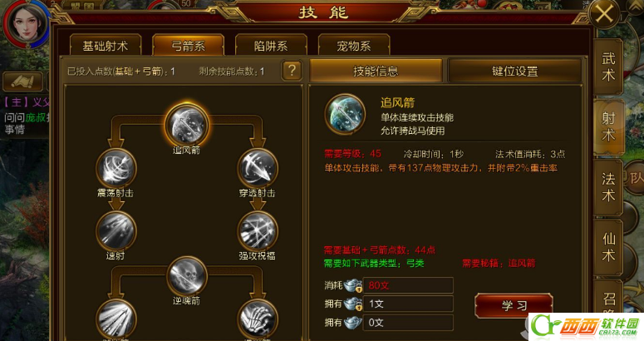Open the 键位设置 tab
The width and height of the screenshot is (644, 341).
[514, 71]
